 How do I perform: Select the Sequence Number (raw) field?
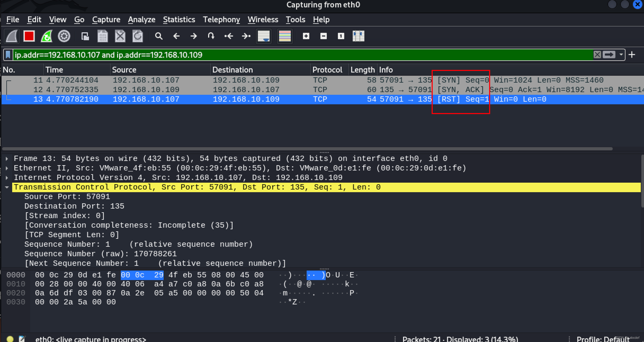click(x=100, y=254)
